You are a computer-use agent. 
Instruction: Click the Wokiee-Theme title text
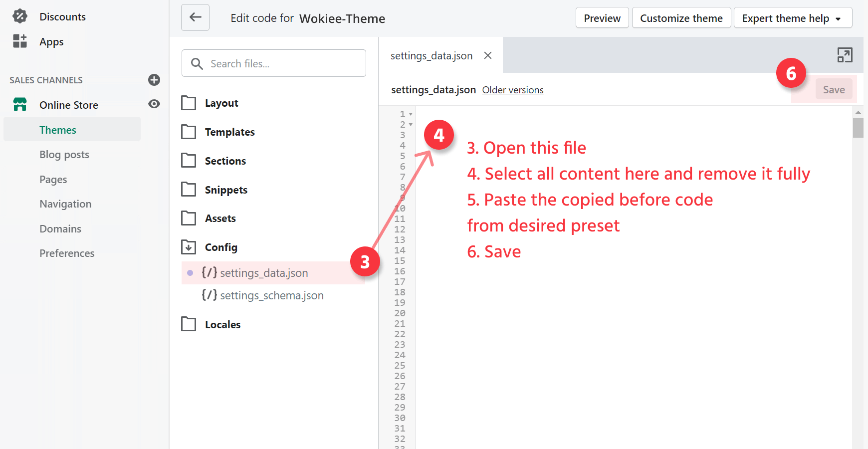342,19
